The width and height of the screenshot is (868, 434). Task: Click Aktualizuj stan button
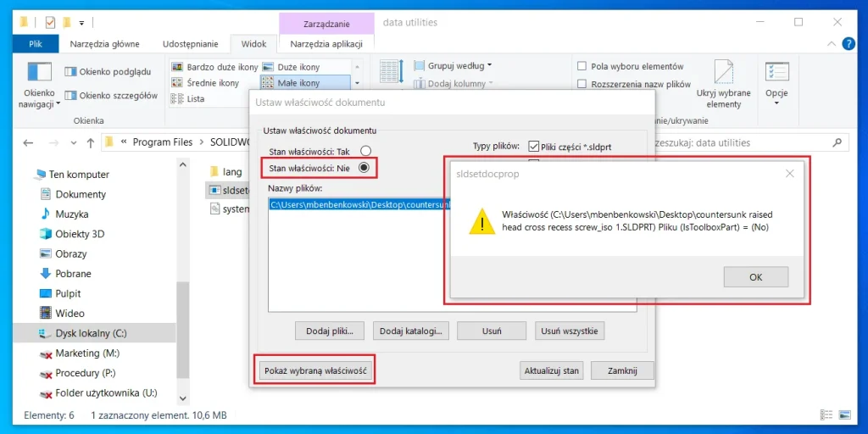551,371
